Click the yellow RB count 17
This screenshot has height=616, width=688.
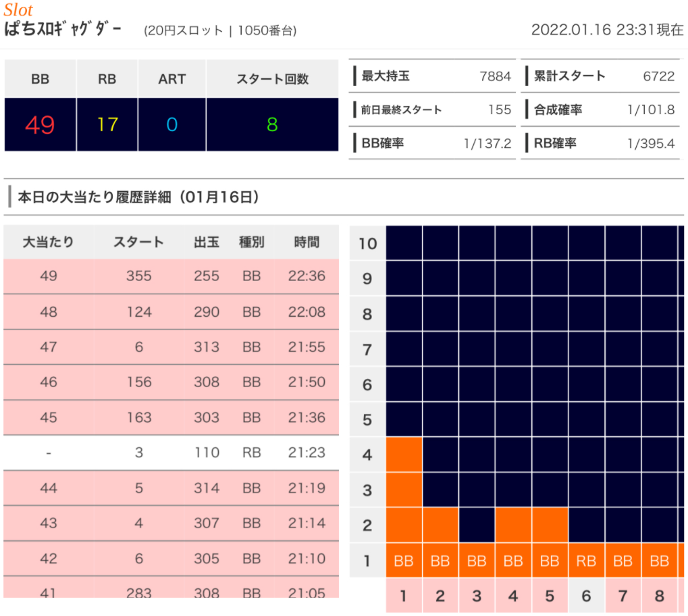tap(107, 125)
